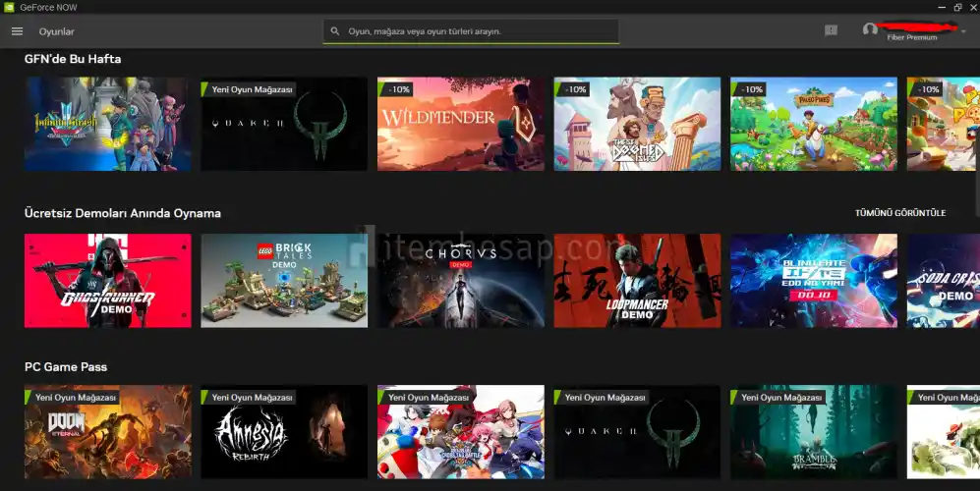Select Paleo Pines game tile
The height and width of the screenshot is (491, 980).
[x=813, y=124]
